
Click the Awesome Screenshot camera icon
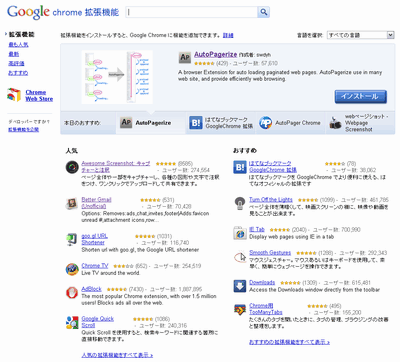coord(72,167)
